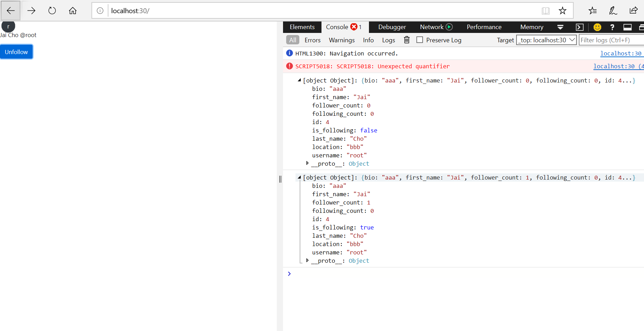
Task: Open the Network tab
Action: (x=432, y=27)
